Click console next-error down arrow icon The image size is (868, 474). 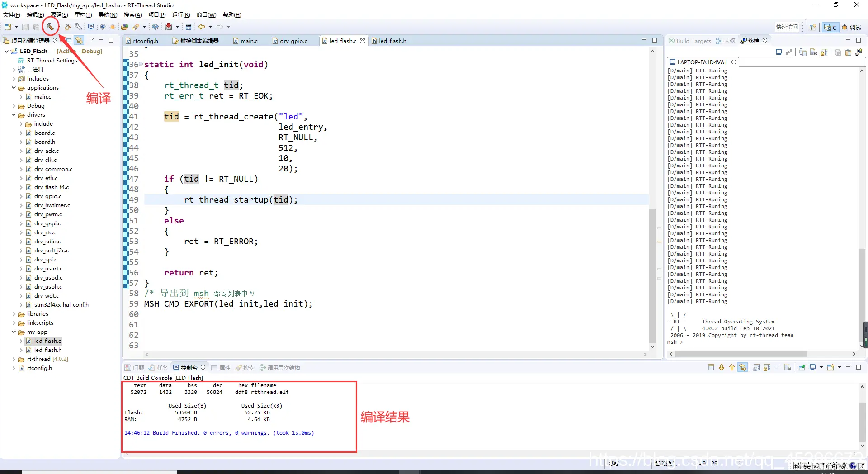click(x=722, y=367)
